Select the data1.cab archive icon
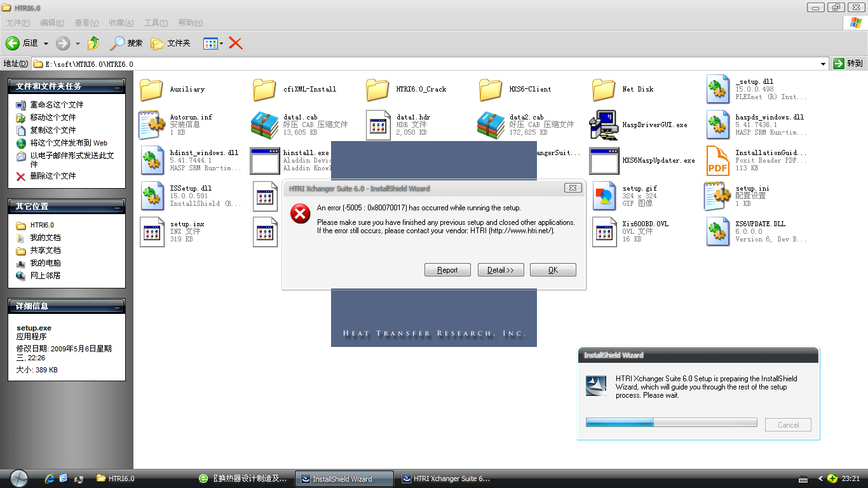The image size is (868, 488). coord(264,125)
